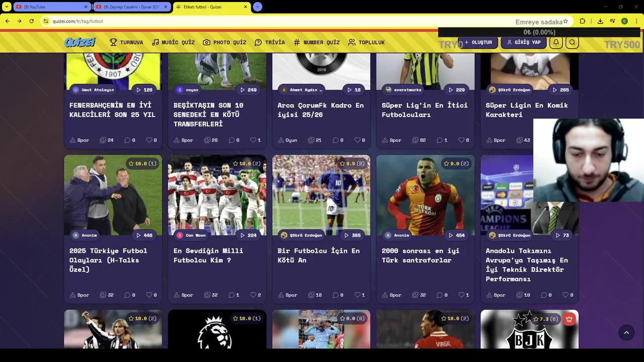The height and width of the screenshot is (362, 644).
Task: Open the Trivia menu item
Action: click(x=270, y=42)
